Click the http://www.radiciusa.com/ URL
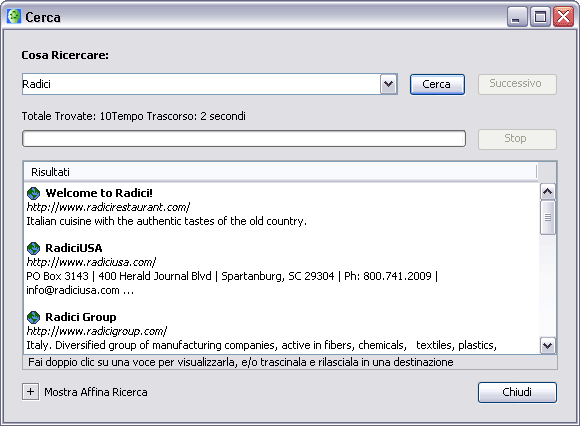The width and height of the screenshot is (580, 426). (91, 262)
